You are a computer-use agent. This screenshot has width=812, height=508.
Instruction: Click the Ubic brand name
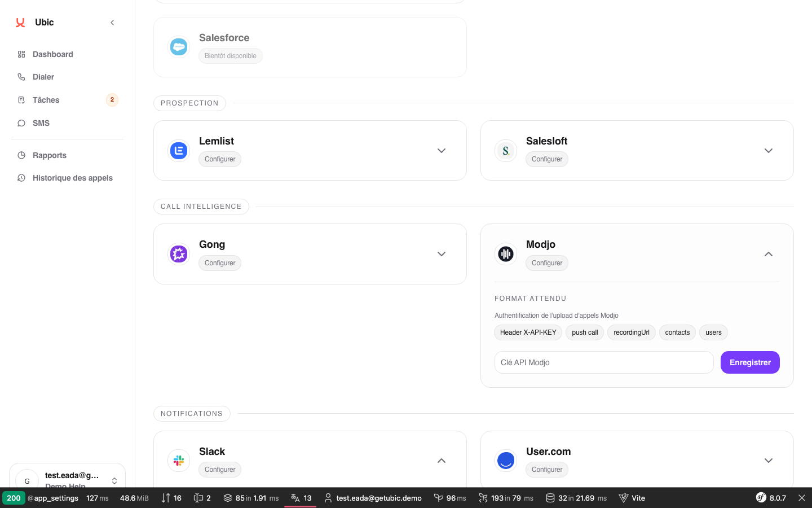[45, 23]
